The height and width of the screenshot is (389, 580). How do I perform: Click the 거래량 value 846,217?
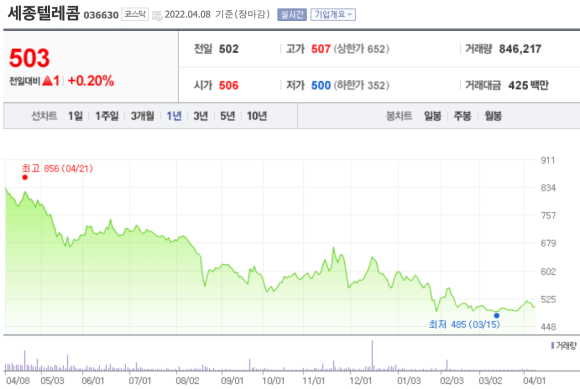coord(520,49)
